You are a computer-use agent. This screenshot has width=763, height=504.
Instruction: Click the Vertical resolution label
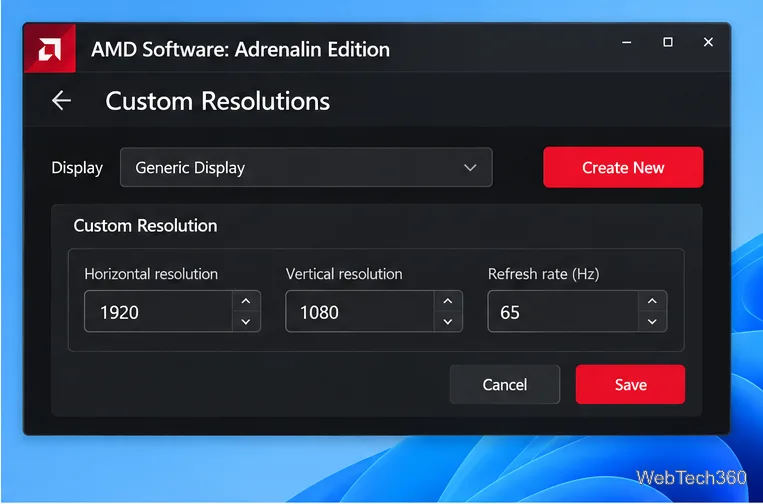tap(344, 274)
